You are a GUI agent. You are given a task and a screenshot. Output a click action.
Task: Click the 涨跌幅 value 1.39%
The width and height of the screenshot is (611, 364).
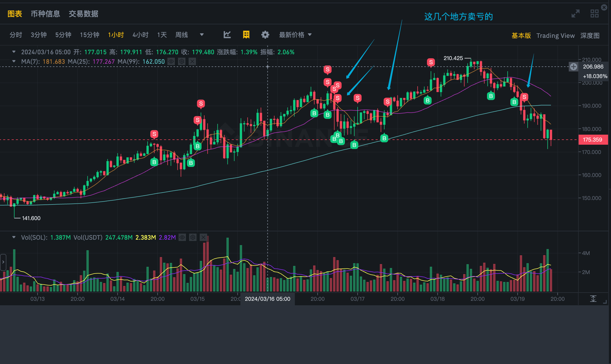pyautogui.click(x=249, y=52)
